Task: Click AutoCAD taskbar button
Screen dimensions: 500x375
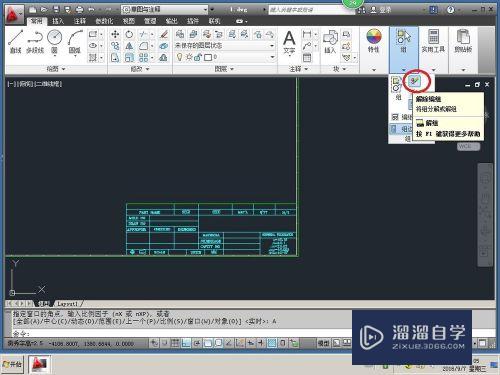Action: (39, 364)
